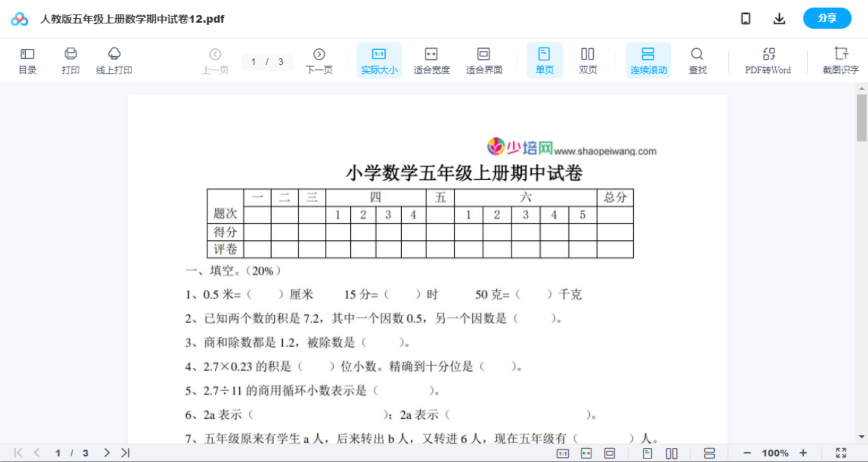Go to next page with 下一页
The height and width of the screenshot is (462, 868).
click(x=319, y=60)
